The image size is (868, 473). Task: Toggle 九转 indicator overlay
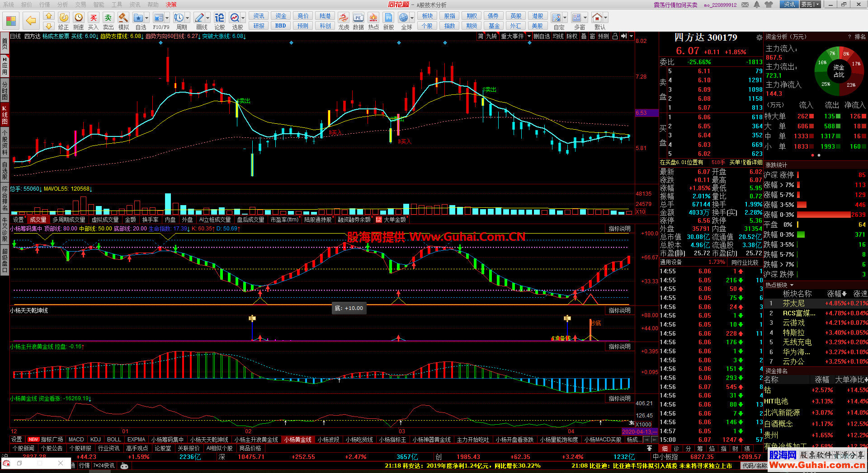491,36
